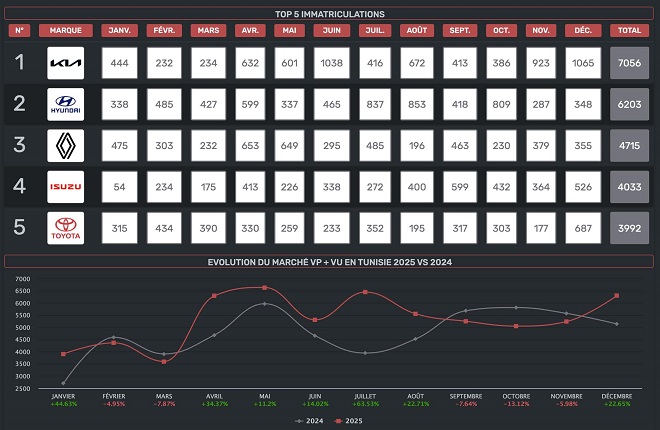Open the Isuzu brand logo

(x=66, y=187)
